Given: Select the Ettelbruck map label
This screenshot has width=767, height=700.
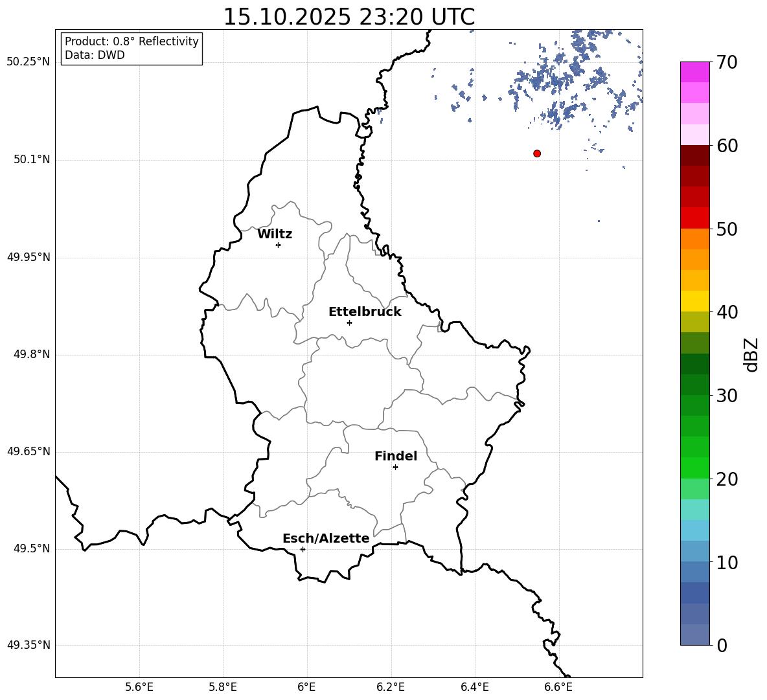Looking at the screenshot, I should click(365, 312).
